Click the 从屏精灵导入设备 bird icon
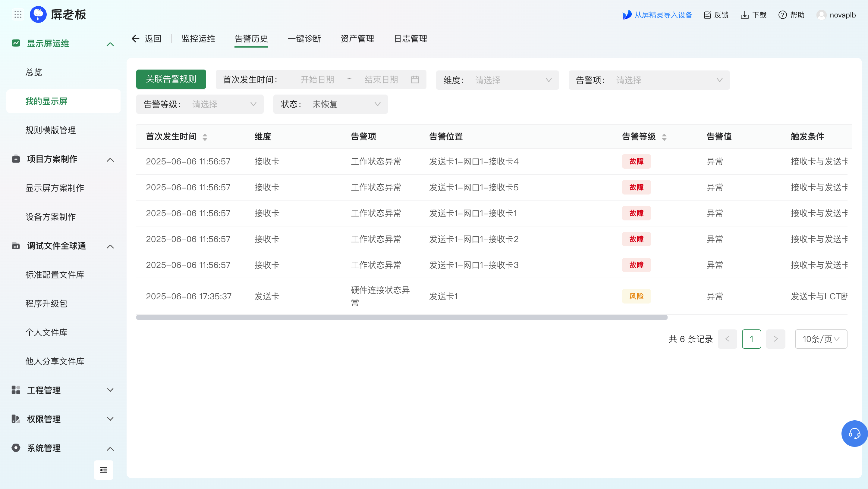The height and width of the screenshot is (489, 868). pyautogui.click(x=627, y=15)
